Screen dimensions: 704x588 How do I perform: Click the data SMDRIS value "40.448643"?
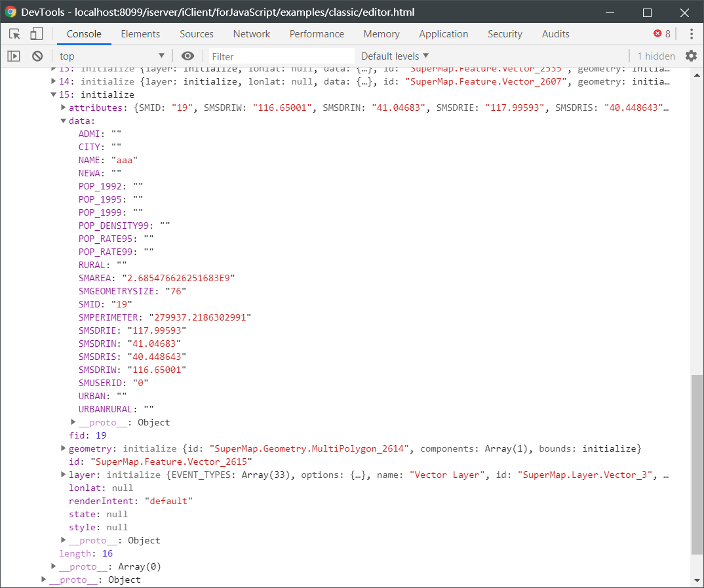coord(157,357)
